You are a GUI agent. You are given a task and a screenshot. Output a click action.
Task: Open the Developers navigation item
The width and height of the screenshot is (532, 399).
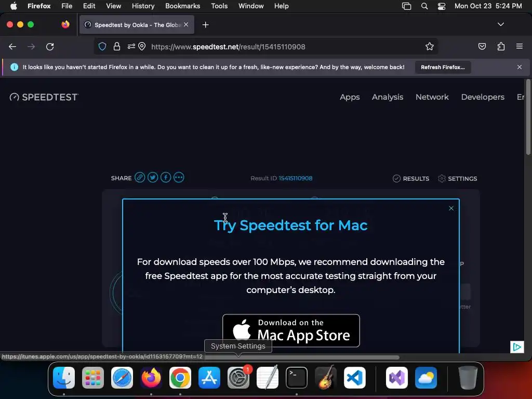click(483, 97)
